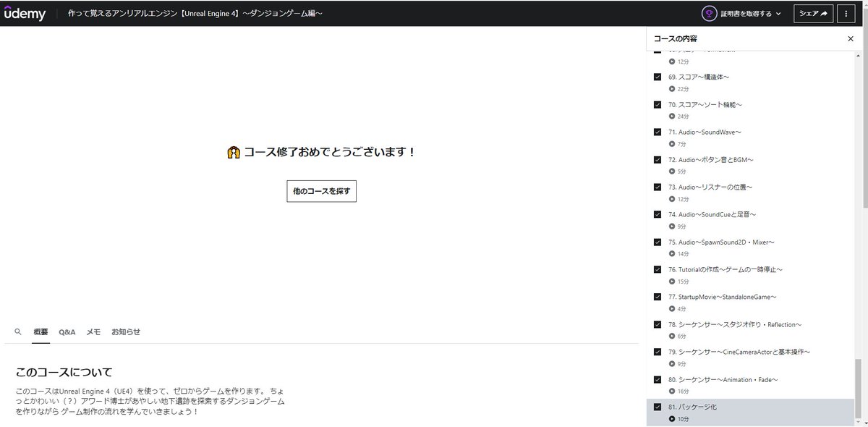Click video play icon under lecture 73
Screen dimensions: 868x427
[x=672, y=199]
